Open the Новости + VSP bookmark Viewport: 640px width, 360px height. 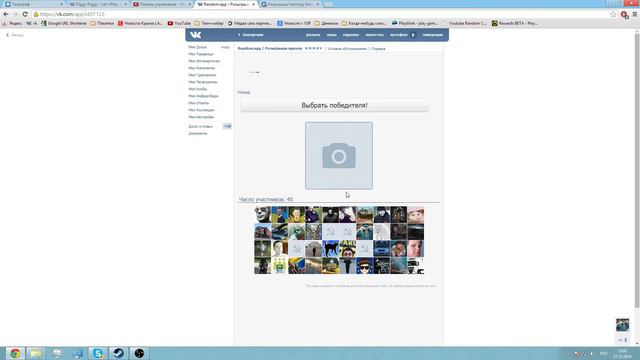(294, 23)
